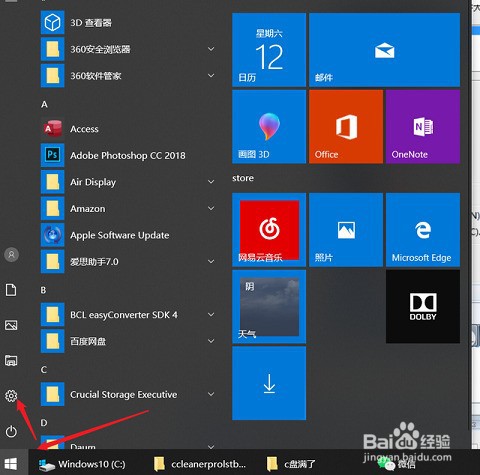Viewport: 480px width, 475px height.
Task: Open the Office tile
Action: coord(346,127)
